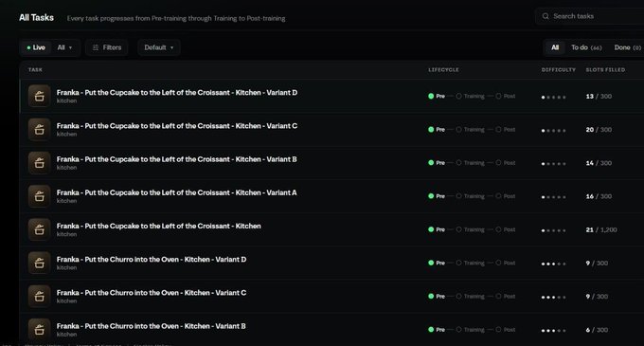
Task: Click the pot icon for Cupcake Left of Croissant - Kitchen
Action: coord(40,229)
